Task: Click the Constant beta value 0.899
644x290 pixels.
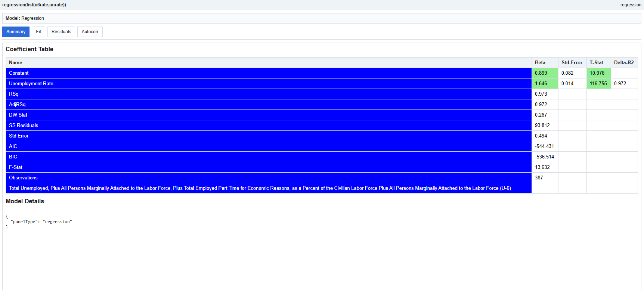Action: pos(545,73)
